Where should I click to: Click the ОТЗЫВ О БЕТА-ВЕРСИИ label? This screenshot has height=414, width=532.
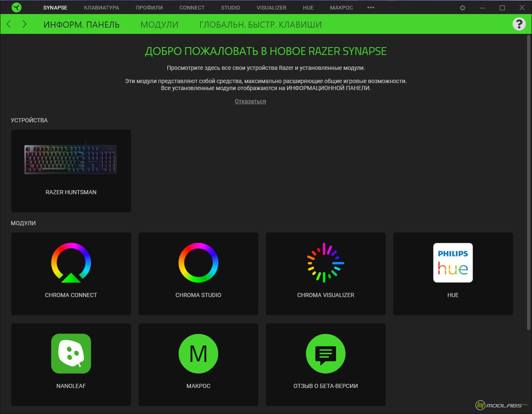click(325, 386)
